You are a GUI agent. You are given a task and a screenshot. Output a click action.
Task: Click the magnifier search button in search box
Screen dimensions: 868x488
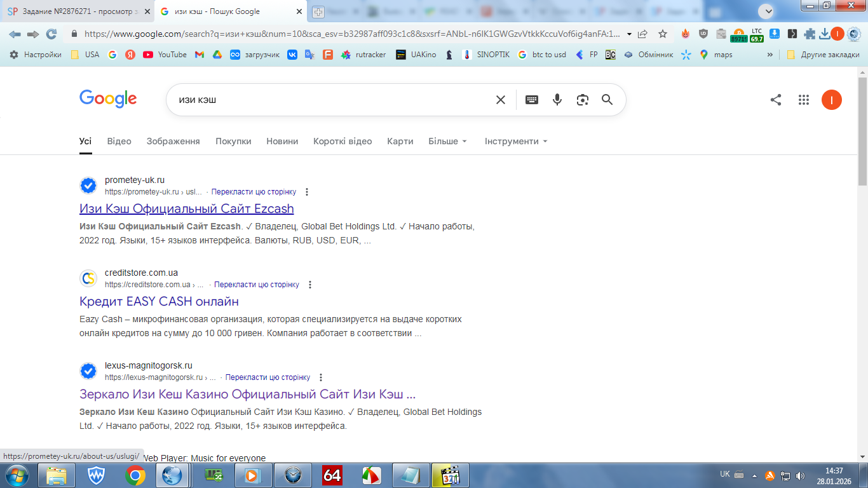click(x=607, y=100)
